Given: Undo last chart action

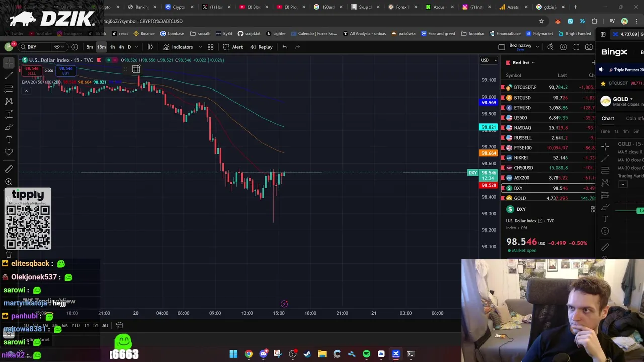Looking at the screenshot, I should [x=285, y=47].
